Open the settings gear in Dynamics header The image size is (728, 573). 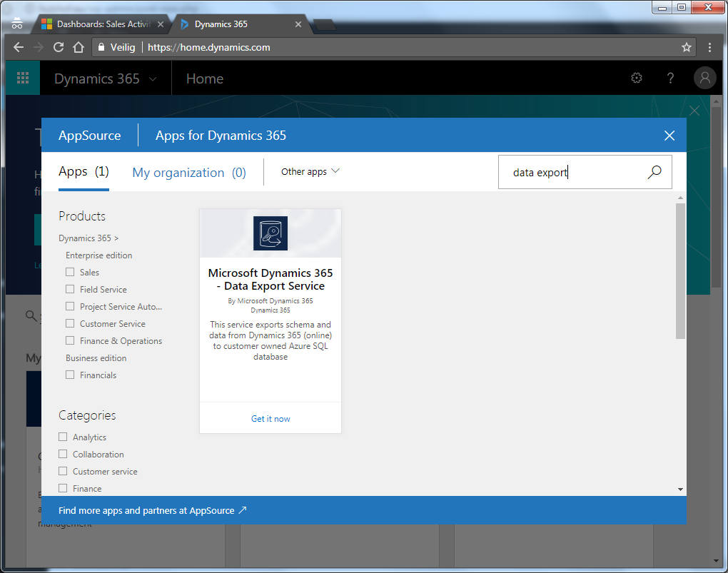tap(637, 78)
